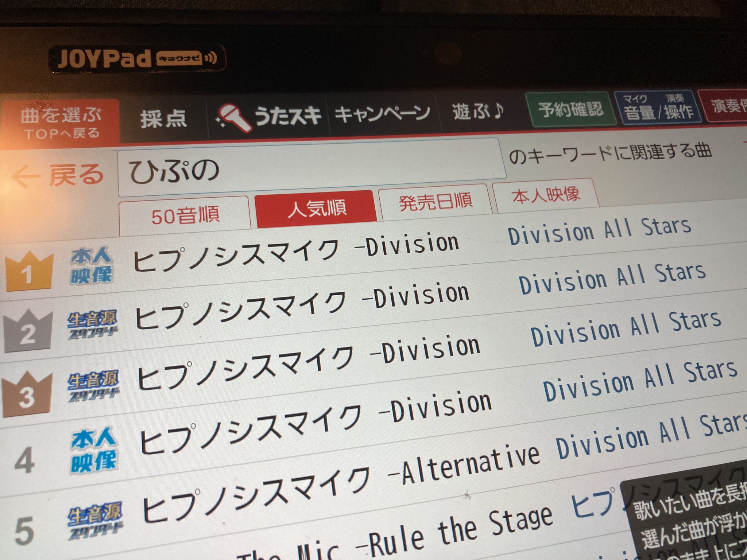Tap the 本人映像 badge on rank 1 row
The width and height of the screenshot is (747, 560).
(x=91, y=266)
